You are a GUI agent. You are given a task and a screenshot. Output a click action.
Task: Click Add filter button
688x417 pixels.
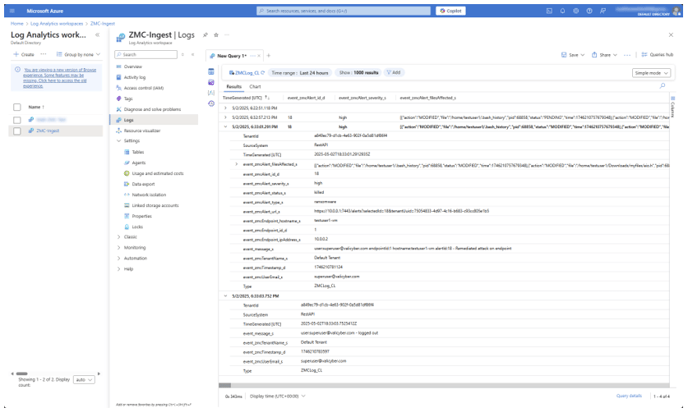tap(393, 73)
